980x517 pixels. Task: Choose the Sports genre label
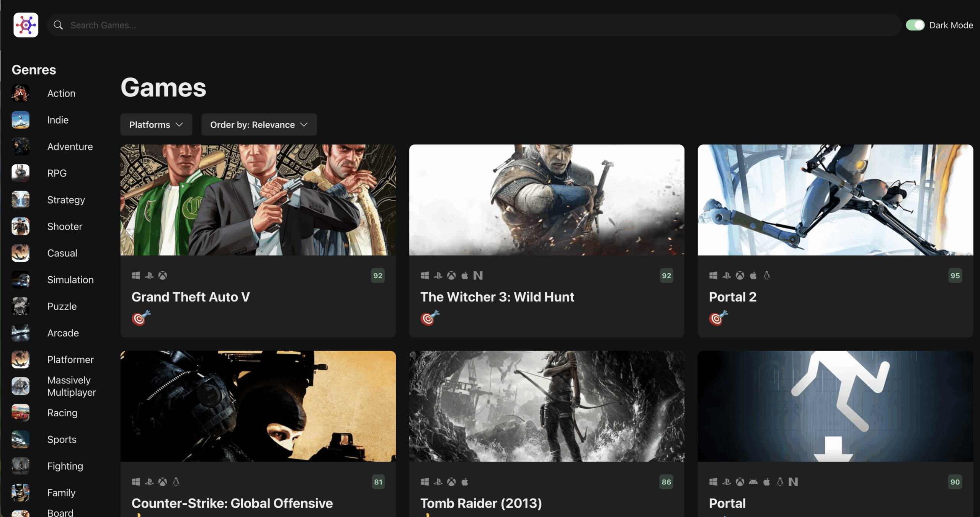[x=62, y=439]
